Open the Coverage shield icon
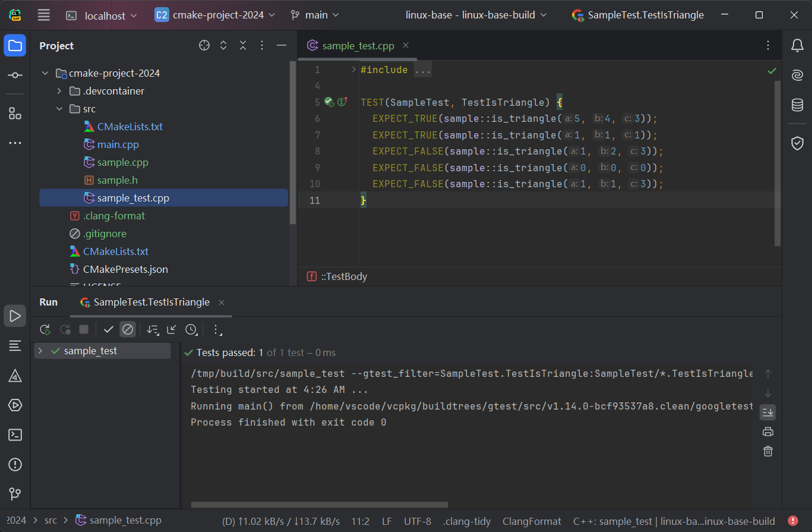This screenshot has width=812, height=532. pyautogui.click(x=797, y=143)
